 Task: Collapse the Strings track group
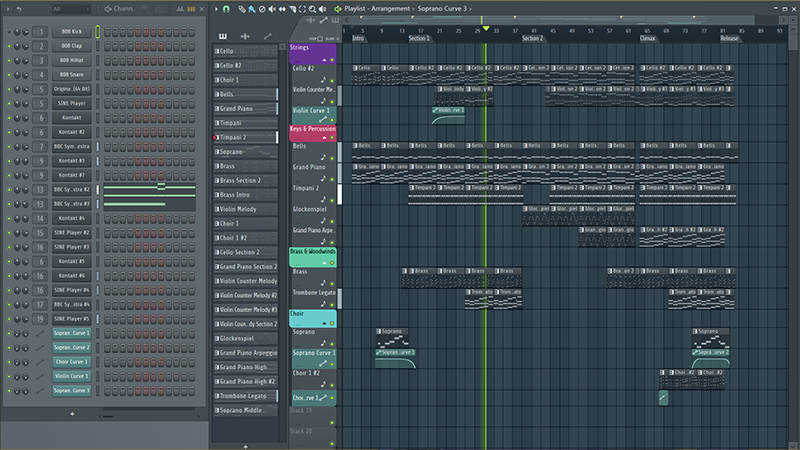coord(324,60)
